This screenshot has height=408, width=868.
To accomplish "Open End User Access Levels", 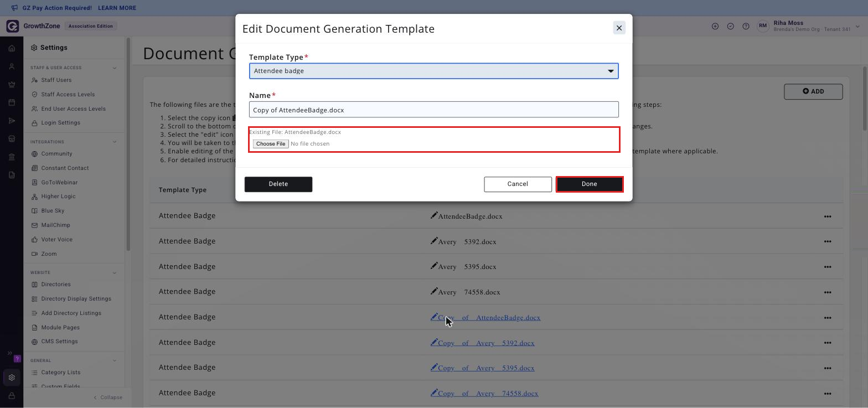I will tap(74, 109).
